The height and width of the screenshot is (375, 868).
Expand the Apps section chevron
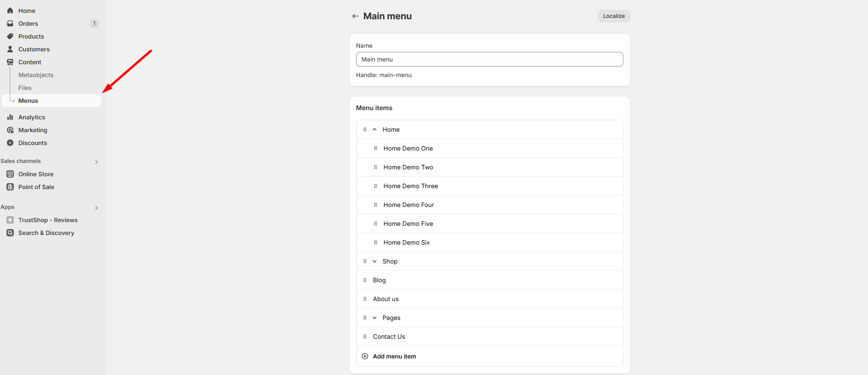96,208
